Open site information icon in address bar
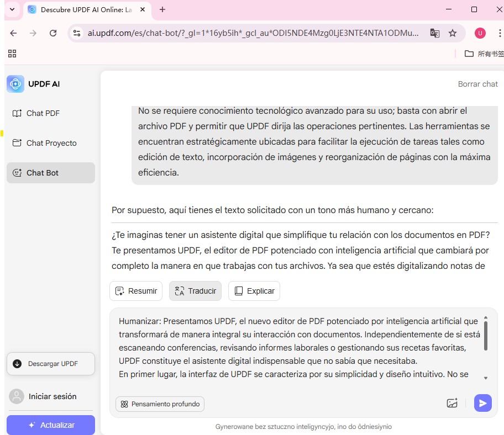 pyautogui.click(x=77, y=33)
